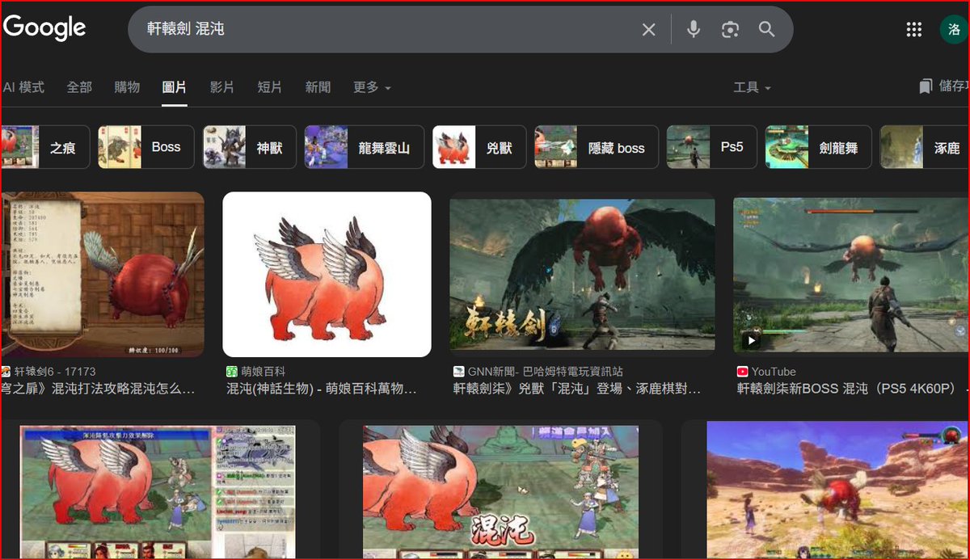Clear the search box with X icon
970x560 pixels.
click(x=648, y=30)
